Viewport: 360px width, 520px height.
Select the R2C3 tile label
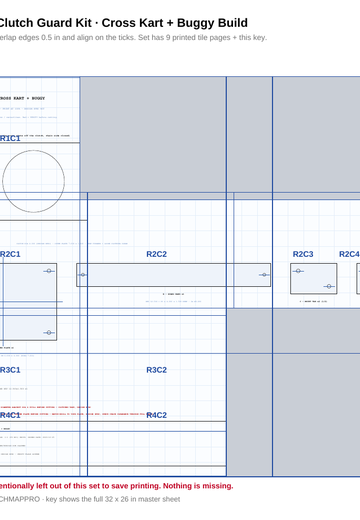point(303,254)
